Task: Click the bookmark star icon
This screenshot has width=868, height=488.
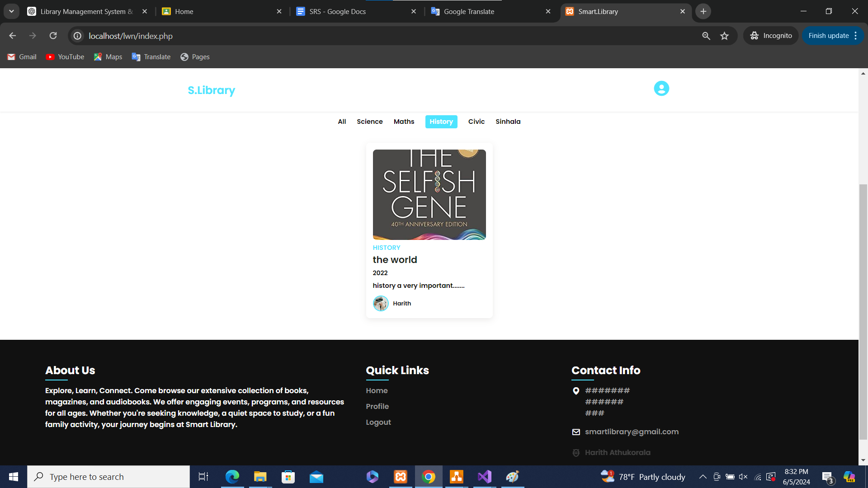Action: [724, 36]
